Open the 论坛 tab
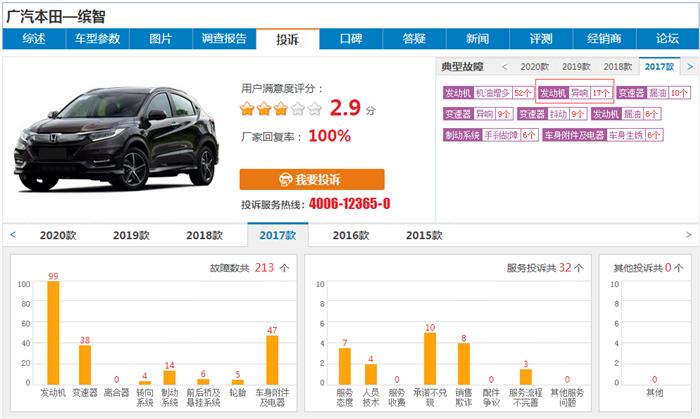700x419 pixels. (x=668, y=39)
